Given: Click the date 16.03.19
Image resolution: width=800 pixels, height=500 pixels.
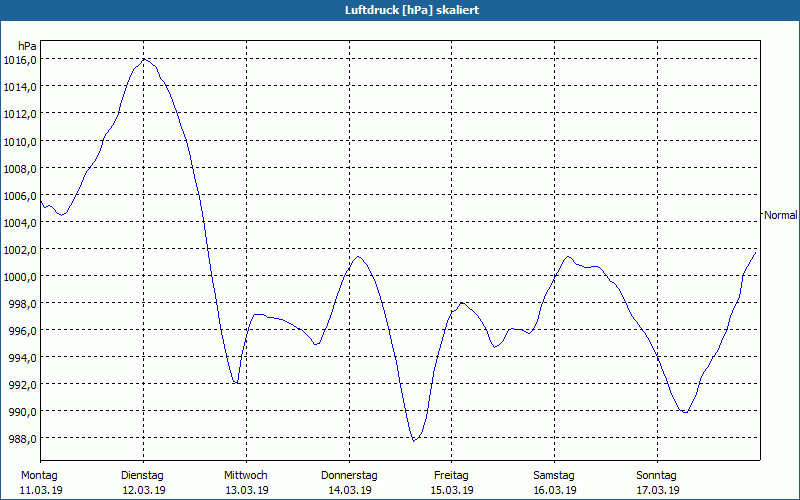Looking at the screenshot, I should pos(555,490).
